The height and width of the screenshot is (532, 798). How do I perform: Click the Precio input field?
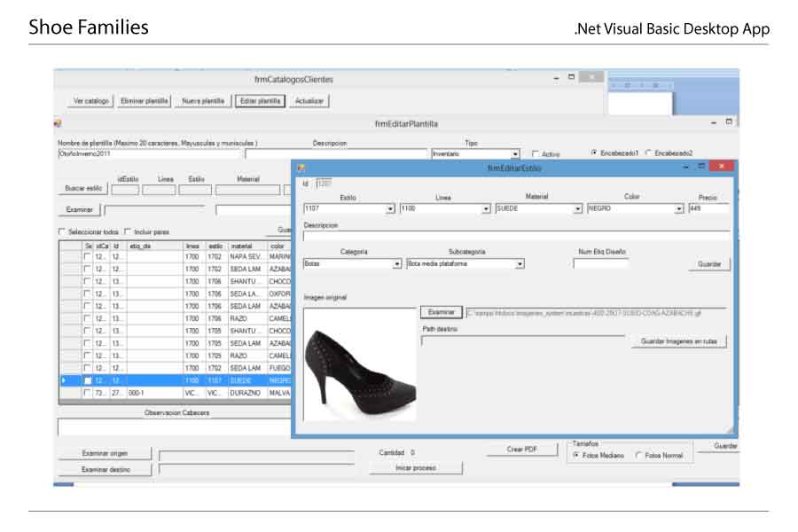pos(708,208)
